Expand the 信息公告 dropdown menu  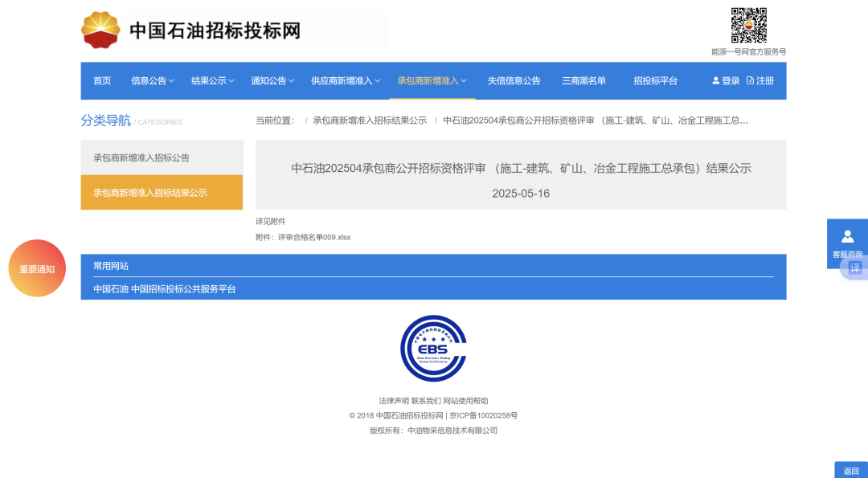153,81
